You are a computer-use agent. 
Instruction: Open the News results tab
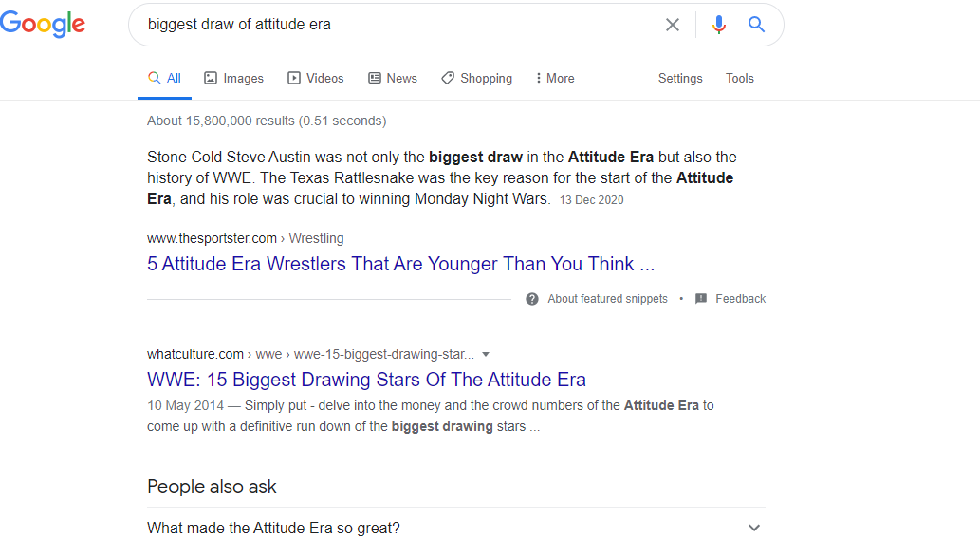pyautogui.click(x=393, y=79)
